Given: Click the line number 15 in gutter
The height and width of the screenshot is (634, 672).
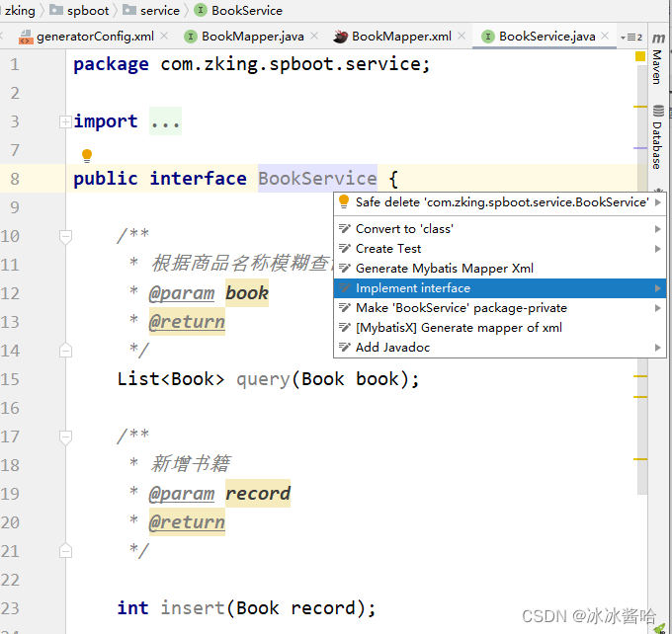Looking at the screenshot, I should click(x=10, y=379).
